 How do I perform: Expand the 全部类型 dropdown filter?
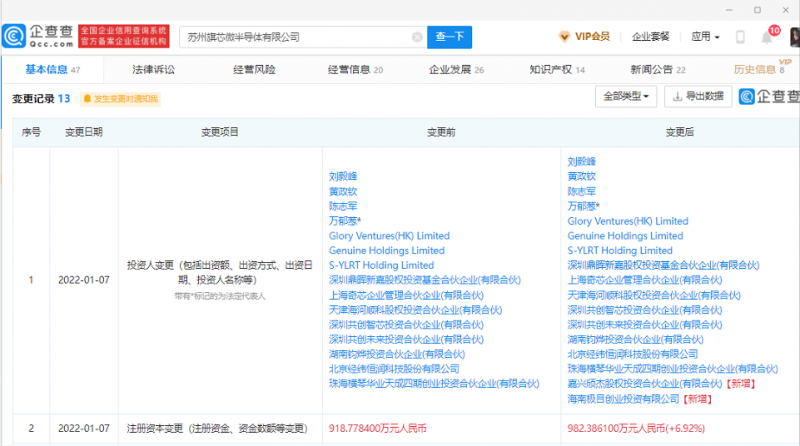coord(626,97)
